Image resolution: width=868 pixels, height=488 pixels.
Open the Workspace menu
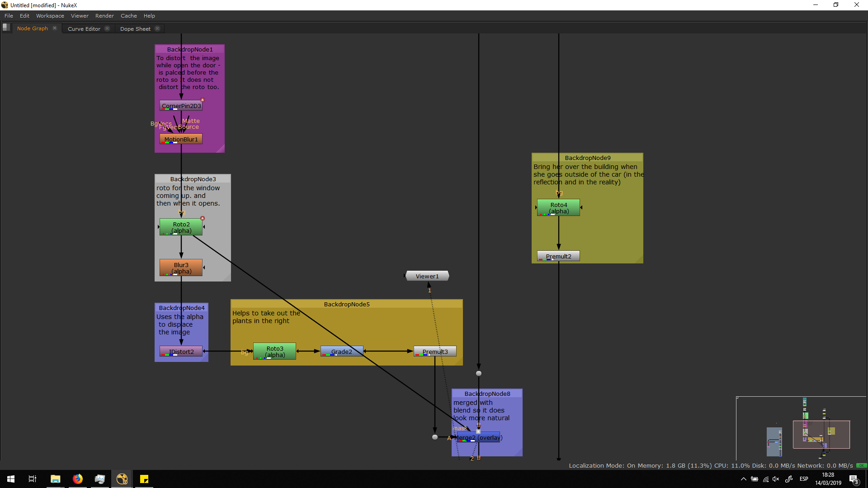[x=50, y=16]
